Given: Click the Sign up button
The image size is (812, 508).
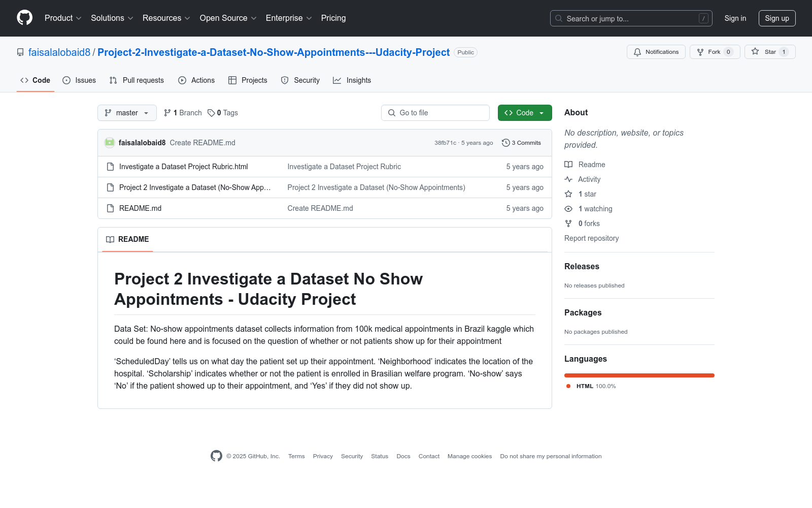Looking at the screenshot, I should (777, 18).
